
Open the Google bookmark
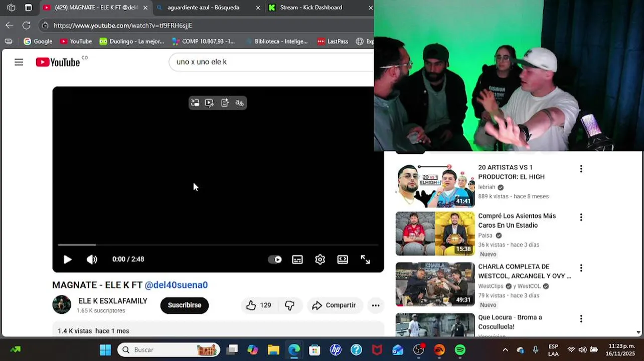tap(38, 41)
